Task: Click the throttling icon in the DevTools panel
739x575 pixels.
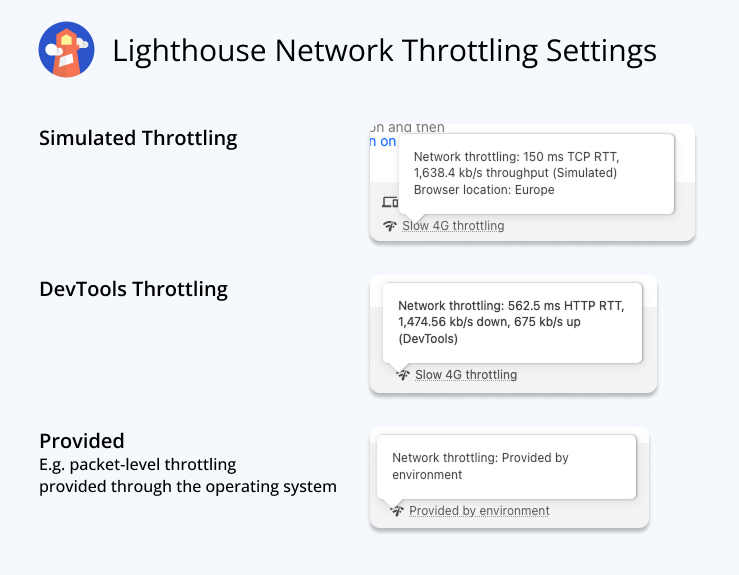Action: coord(403,375)
